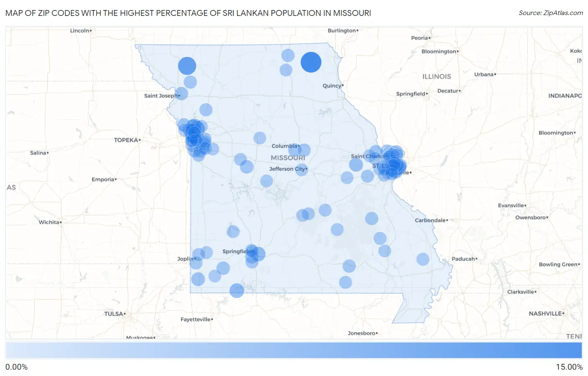Viewport: 588px width, 376px height.
Task: Click the bubble nearest Paducah in southeast Missouri
Action: (x=423, y=259)
